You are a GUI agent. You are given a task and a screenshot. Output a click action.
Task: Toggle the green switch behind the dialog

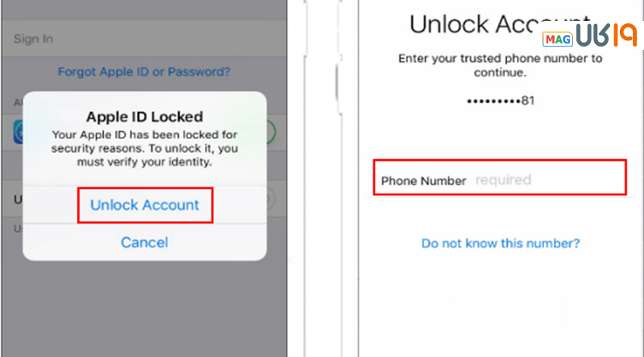(271, 133)
